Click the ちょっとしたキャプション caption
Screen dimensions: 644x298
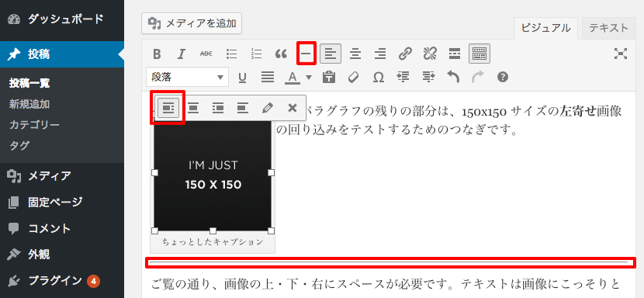(x=213, y=242)
